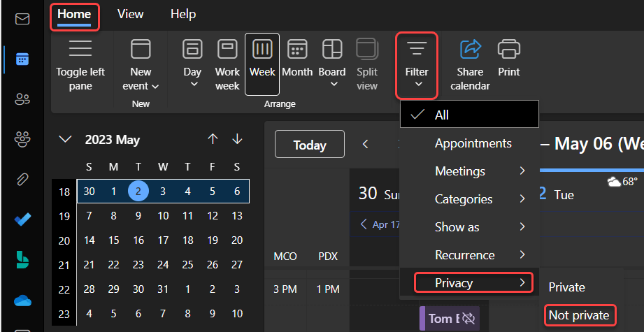The height and width of the screenshot is (332, 644).
Task: Collapse the 2023 May mini calendar
Action: click(65, 140)
